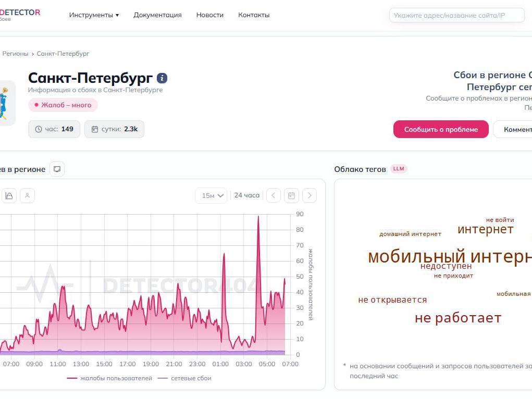This screenshot has width=532, height=399.
Task: Click the Detector logo
Action: click(x=20, y=14)
